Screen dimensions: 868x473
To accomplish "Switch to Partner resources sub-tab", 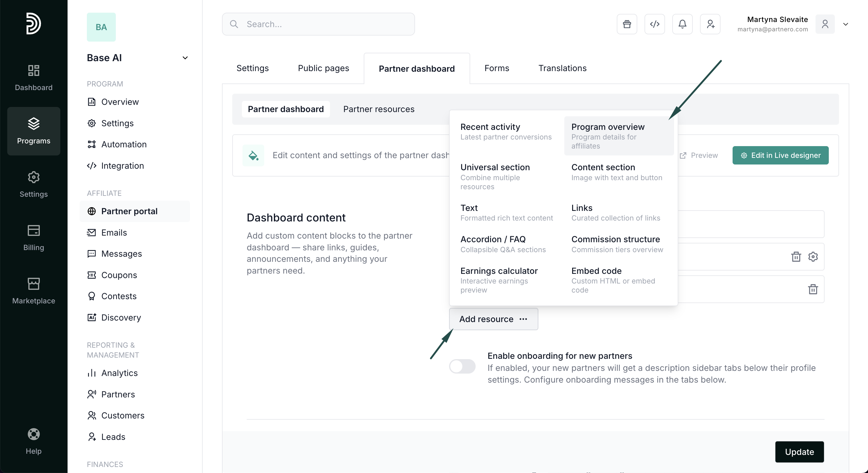I will (379, 109).
